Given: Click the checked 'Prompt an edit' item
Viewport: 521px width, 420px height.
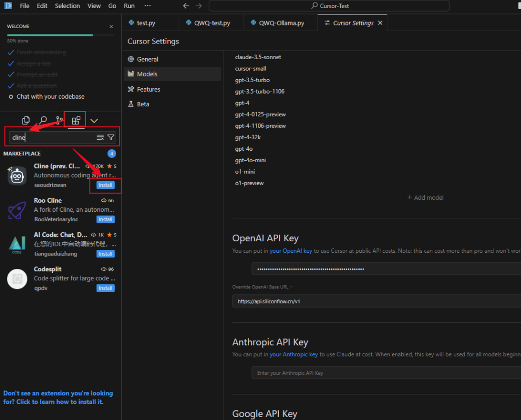Looking at the screenshot, I should [37, 75].
